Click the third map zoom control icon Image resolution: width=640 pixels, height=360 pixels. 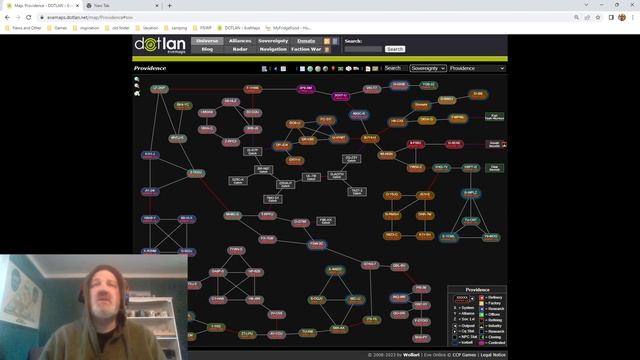click(137, 93)
